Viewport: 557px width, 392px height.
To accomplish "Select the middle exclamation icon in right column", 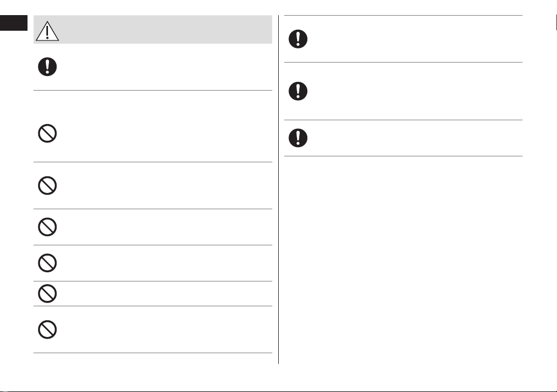I will pos(298,91).
